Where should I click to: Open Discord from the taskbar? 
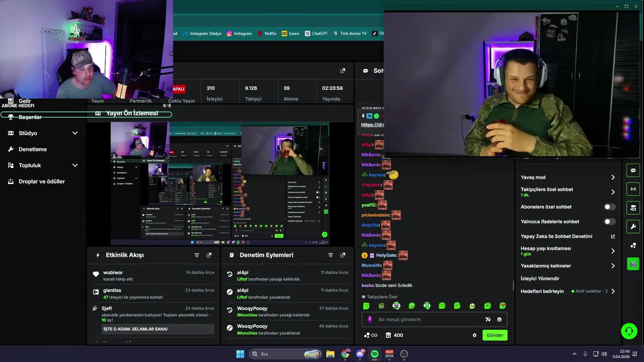tap(360, 354)
